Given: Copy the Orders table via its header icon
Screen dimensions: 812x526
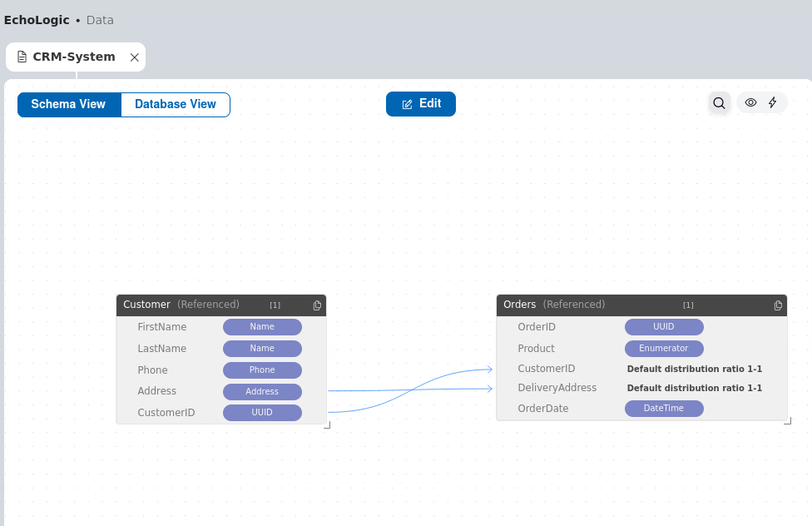Looking at the screenshot, I should click(778, 305).
